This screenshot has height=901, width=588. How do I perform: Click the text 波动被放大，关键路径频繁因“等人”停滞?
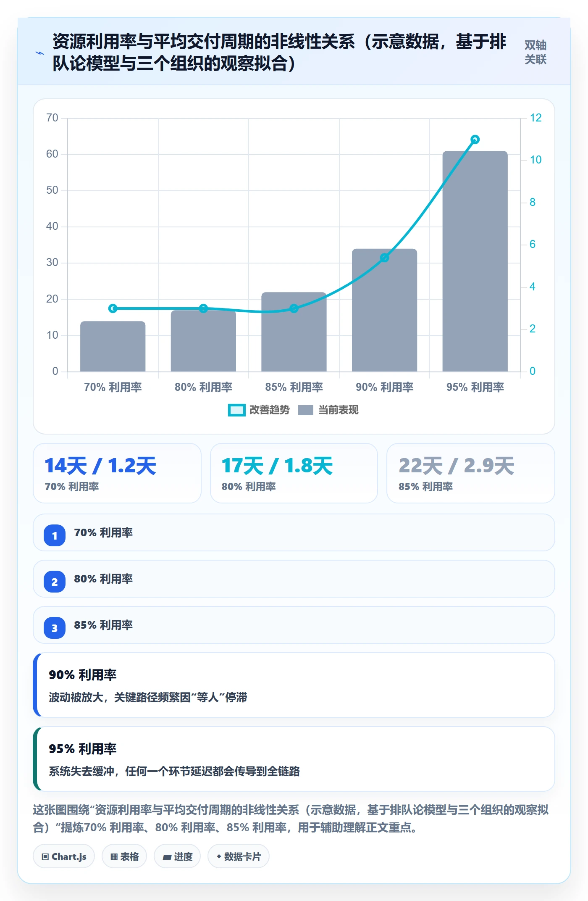148,698
